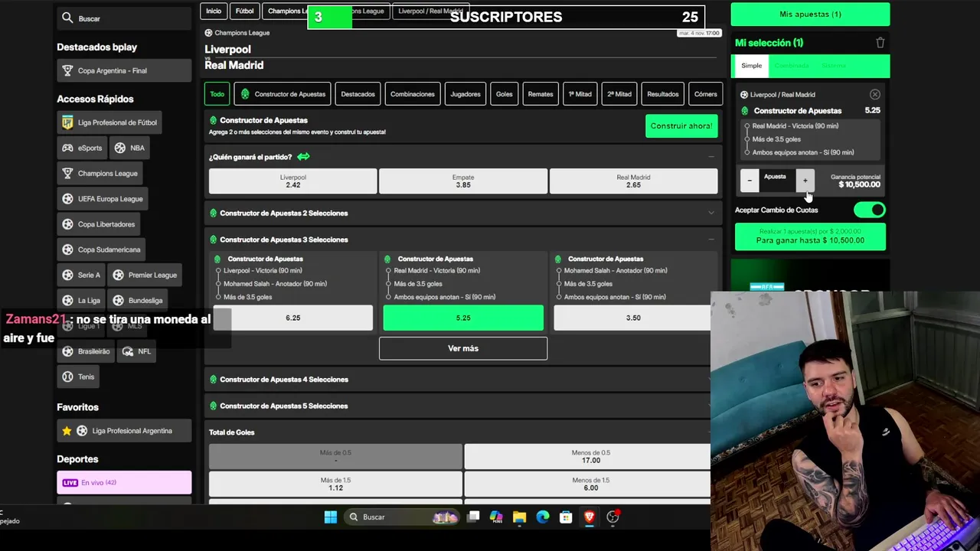Remove Liverpool / Real Madrid bet with X
Screen dimensions: 980x551
pos(875,94)
